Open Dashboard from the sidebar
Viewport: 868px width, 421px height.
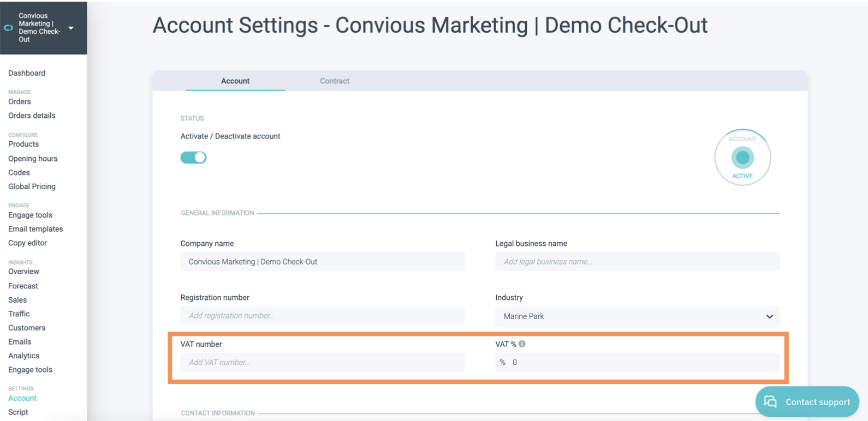[27, 73]
